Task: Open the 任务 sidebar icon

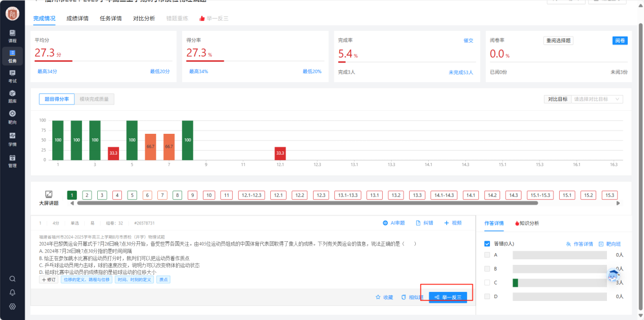Action: [12, 56]
